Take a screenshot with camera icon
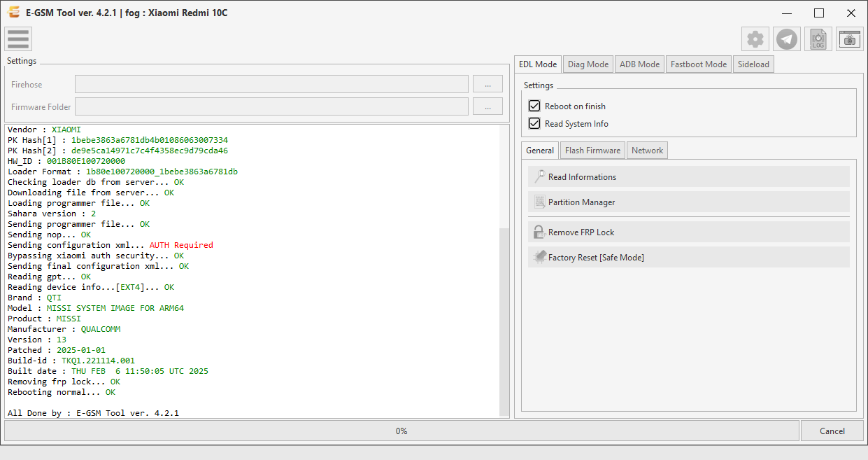The height and width of the screenshot is (460, 868). (x=850, y=39)
